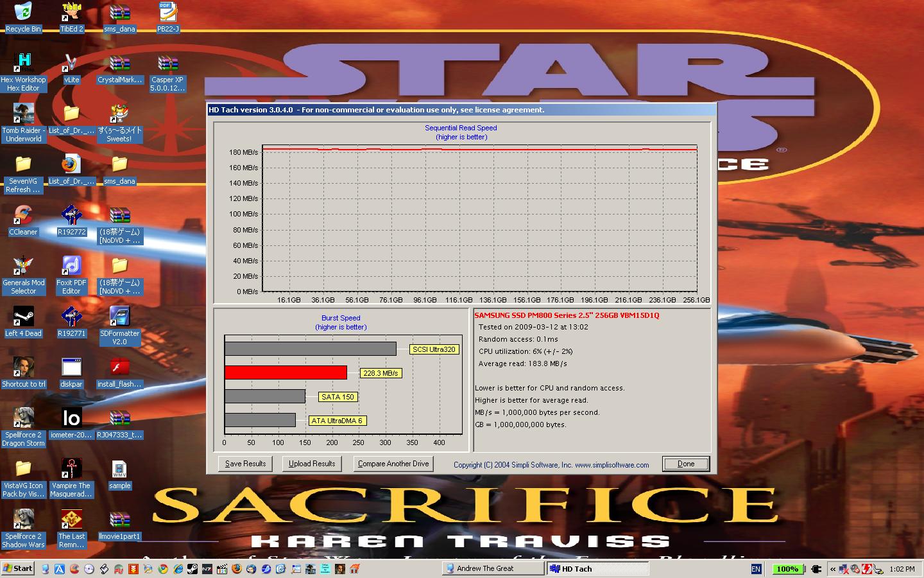Viewport: 924px width, 578px height.
Task: Select the RJ047333 archive icon
Action: click(119, 423)
